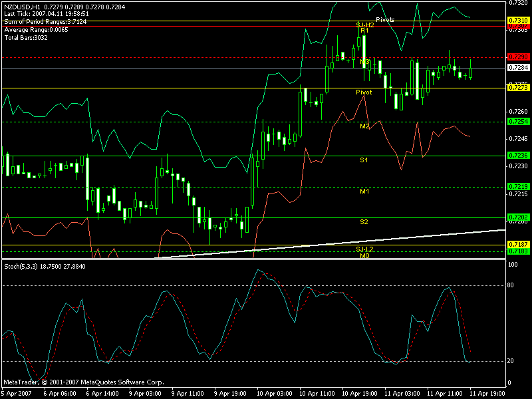Click the M1 level label

(364, 191)
